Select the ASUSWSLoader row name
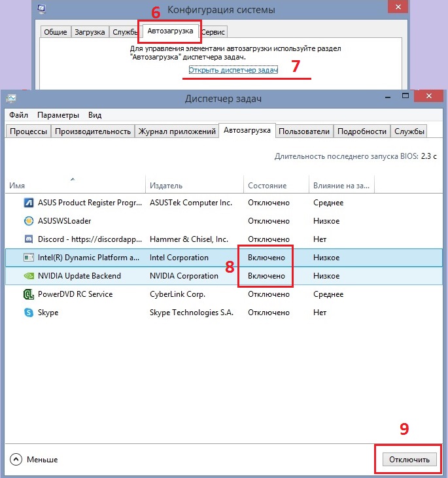Screen dimensions: 448x478 pyautogui.click(x=64, y=221)
